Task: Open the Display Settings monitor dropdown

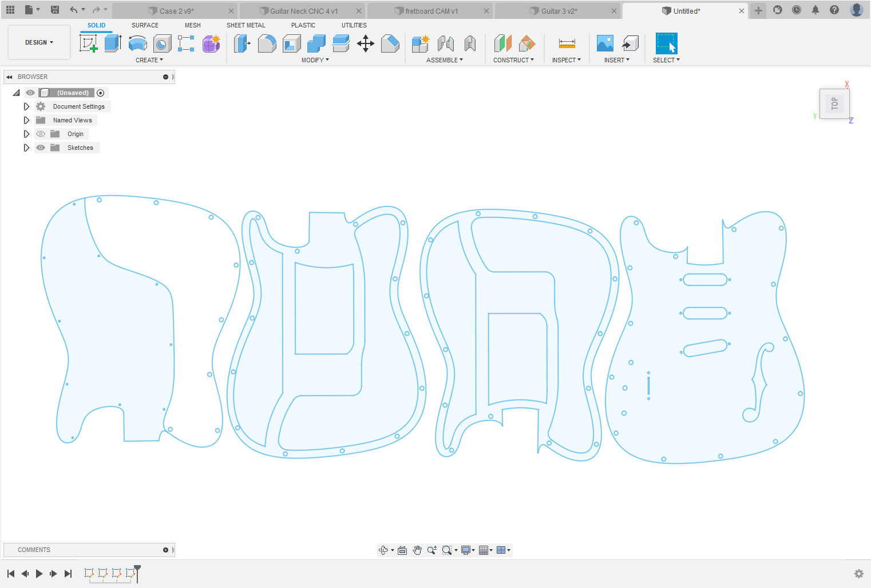Action: [x=468, y=550]
